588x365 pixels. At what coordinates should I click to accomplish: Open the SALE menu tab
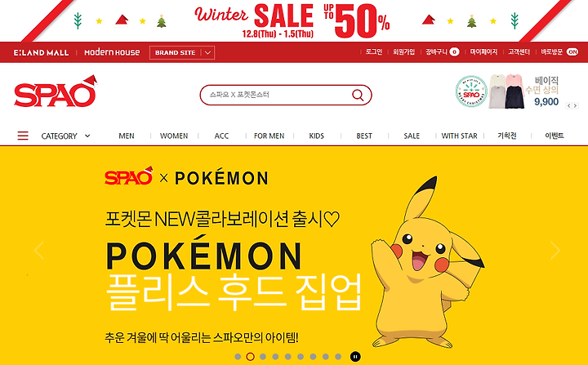412,136
